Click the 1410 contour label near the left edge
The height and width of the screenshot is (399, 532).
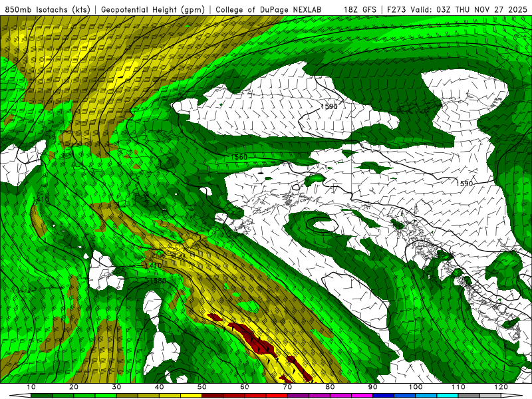[41, 199]
